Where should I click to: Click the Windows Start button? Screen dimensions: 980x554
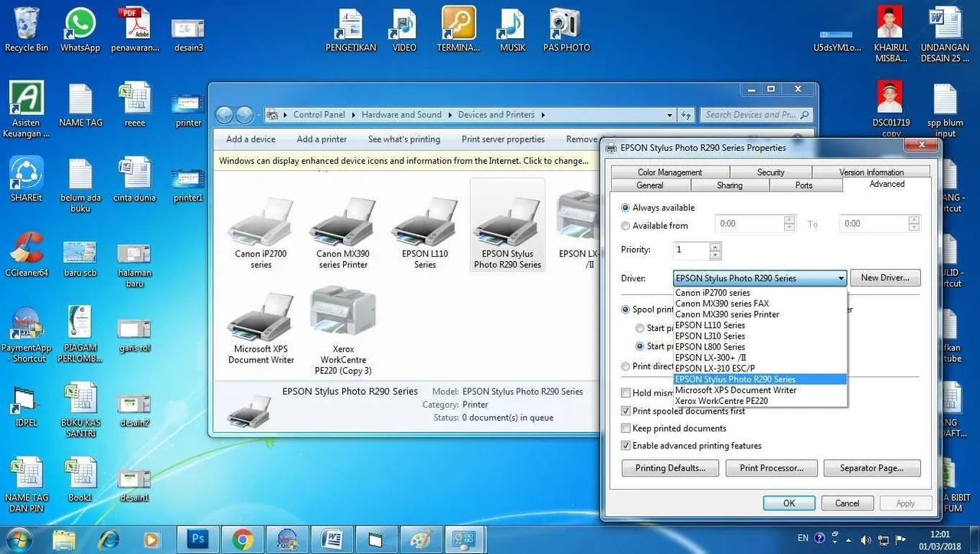pos(18,539)
